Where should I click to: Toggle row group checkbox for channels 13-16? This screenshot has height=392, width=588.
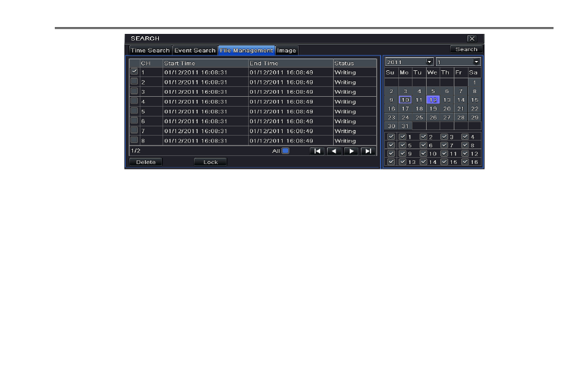tap(391, 162)
